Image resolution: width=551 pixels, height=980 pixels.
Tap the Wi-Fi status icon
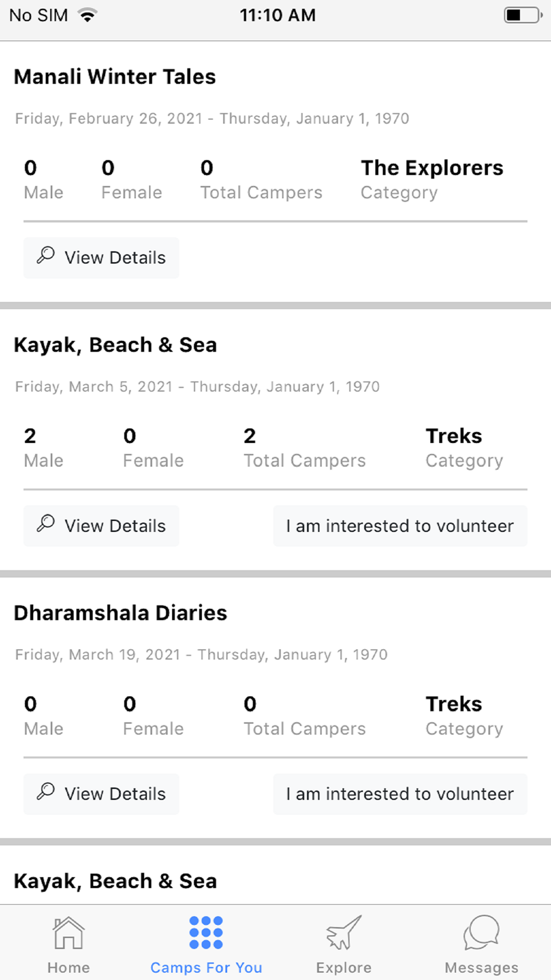tap(87, 15)
